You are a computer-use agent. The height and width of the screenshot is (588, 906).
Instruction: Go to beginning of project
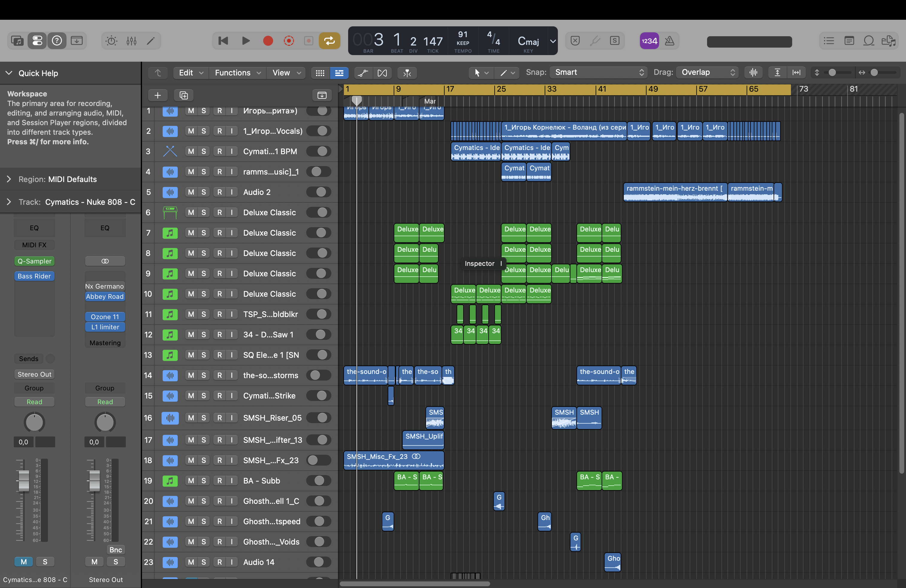point(223,41)
